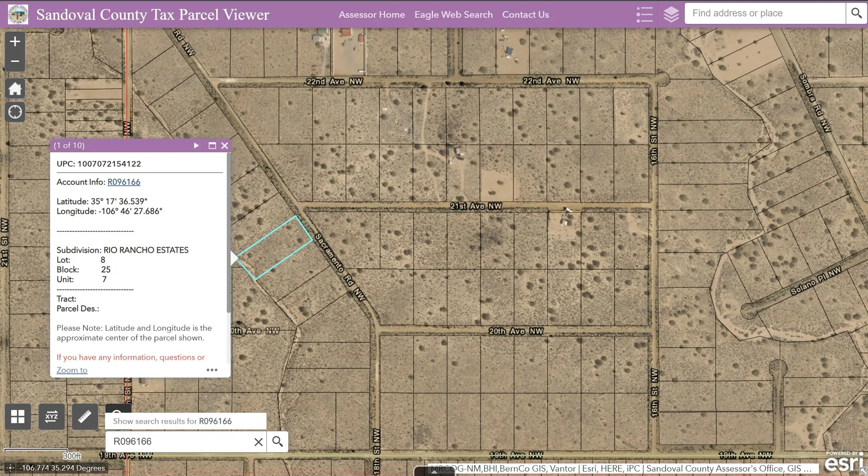The height and width of the screenshot is (476, 868).
Task: Open Eagle Web Search menu item
Action: click(x=453, y=14)
